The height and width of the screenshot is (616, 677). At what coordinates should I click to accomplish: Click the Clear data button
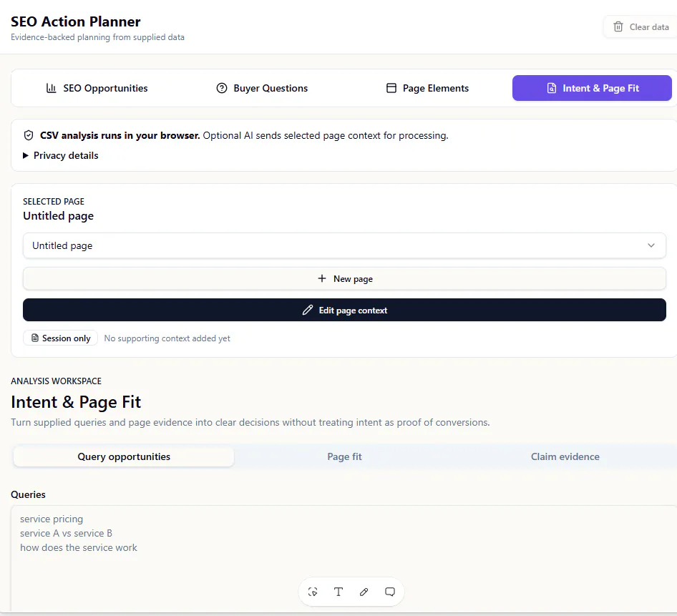click(640, 26)
